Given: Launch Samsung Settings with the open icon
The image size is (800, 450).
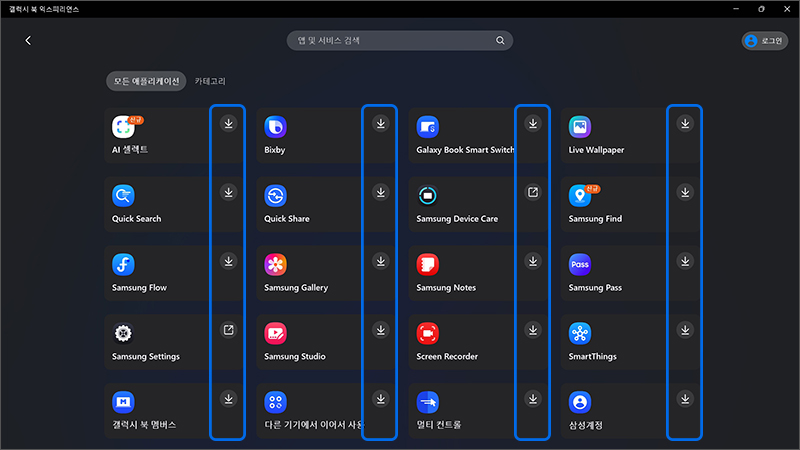Looking at the screenshot, I should click(228, 329).
